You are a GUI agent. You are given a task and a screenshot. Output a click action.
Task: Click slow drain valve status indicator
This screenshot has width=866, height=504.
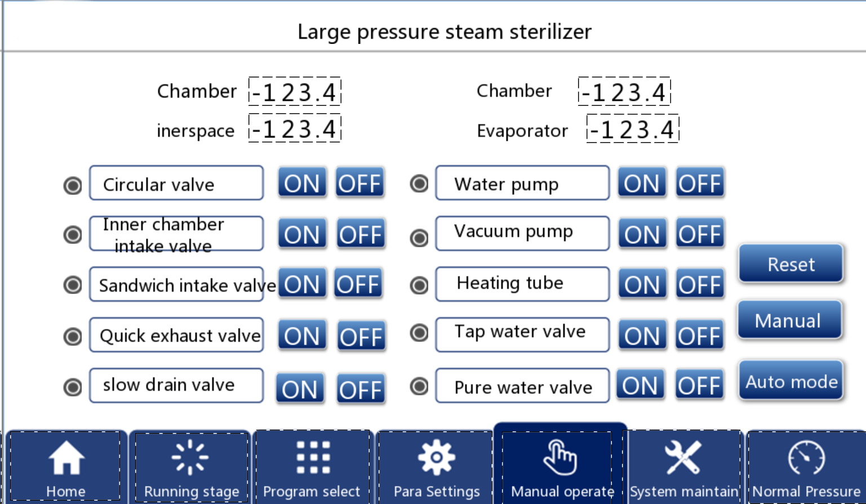pyautogui.click(x=73, y=387)
